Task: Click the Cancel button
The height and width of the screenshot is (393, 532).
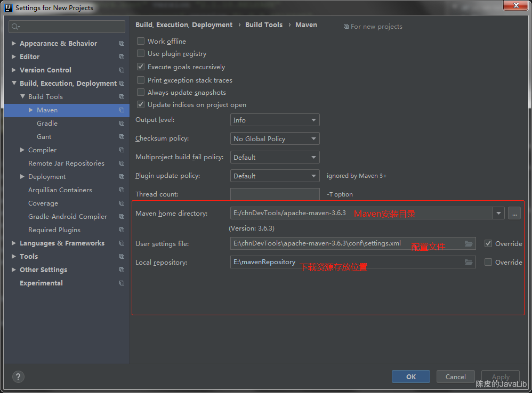Action: click(x=455, y=376)
